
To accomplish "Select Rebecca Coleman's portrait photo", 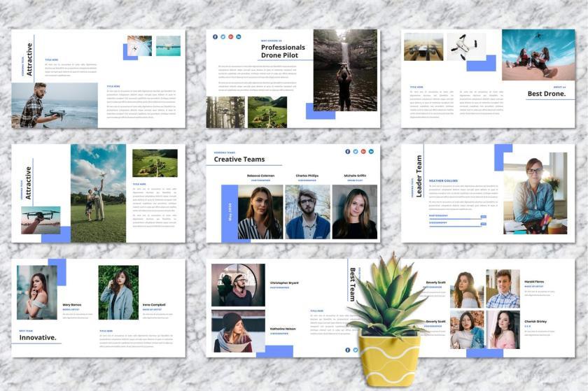I will click(260, 212).
